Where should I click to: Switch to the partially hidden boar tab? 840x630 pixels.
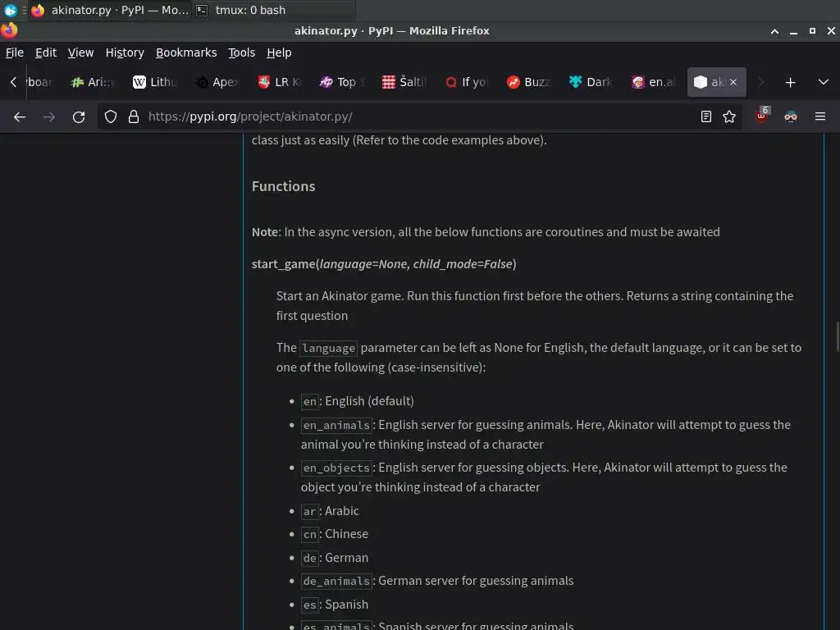point(40,82)
